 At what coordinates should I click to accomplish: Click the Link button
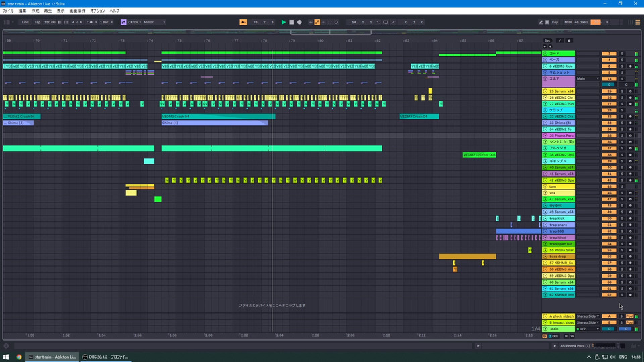(x=25, y=22)
